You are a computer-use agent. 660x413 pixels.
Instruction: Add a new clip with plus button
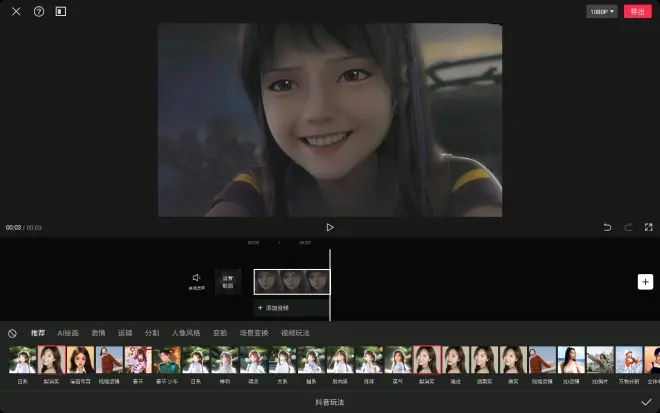(645, 282)
